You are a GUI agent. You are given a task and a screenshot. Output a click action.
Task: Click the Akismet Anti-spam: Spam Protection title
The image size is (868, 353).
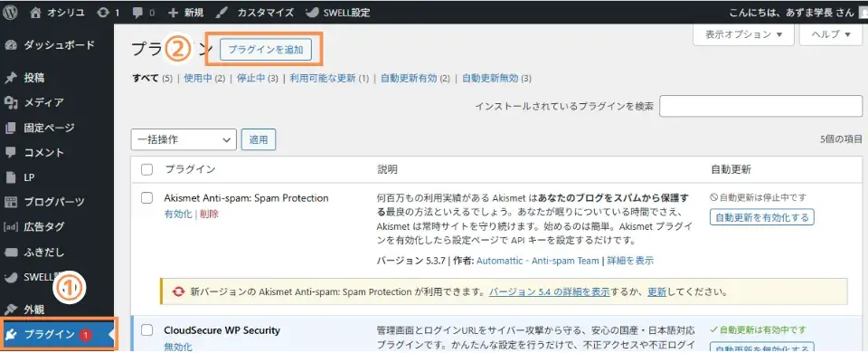[x=246, y=198]
